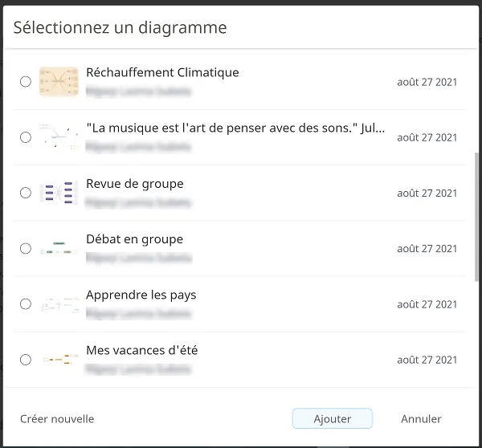The width and height of the screenshot is (482, 448).
Task: Click the Annuler button
Action: point(421,418)
